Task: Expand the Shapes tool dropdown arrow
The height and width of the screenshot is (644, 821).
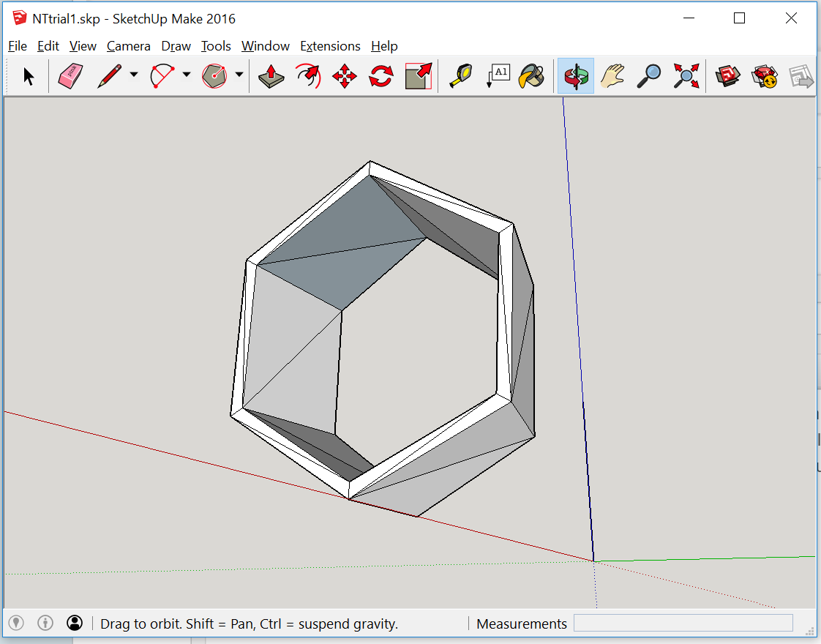Action: (x=239, y=75)
